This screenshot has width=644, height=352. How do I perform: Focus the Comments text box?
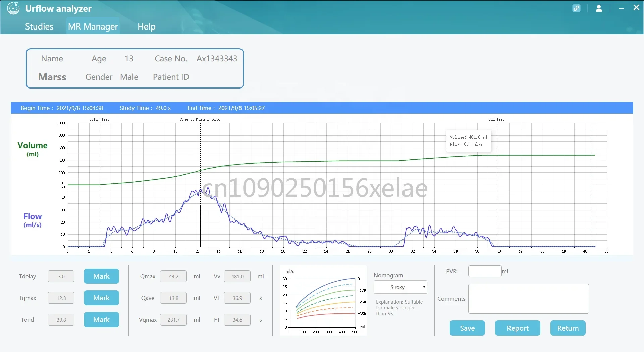(x=528, y=299)
